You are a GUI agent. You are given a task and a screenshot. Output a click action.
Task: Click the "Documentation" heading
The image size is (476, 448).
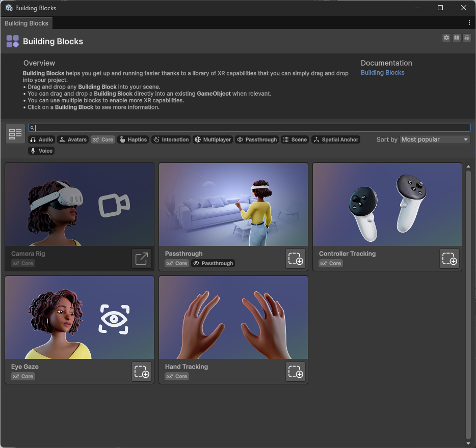pyautogui.click(x=386, y=63)
